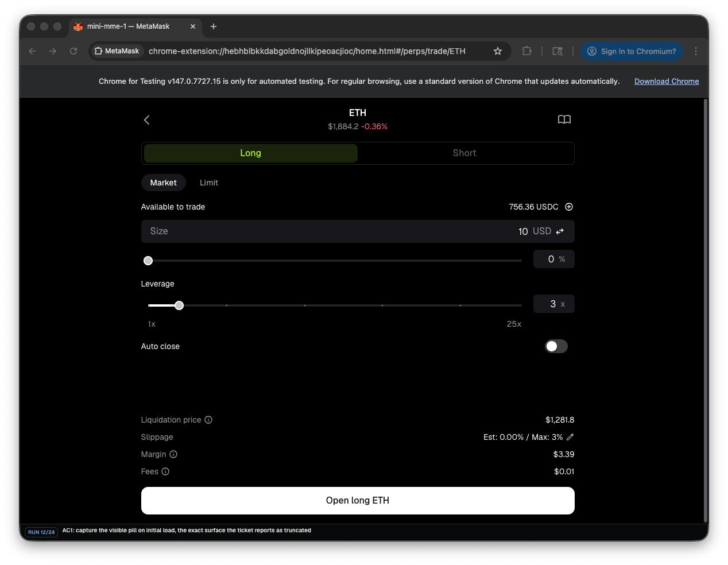
Task: Click the -0.36% price change
Action: 374,126
